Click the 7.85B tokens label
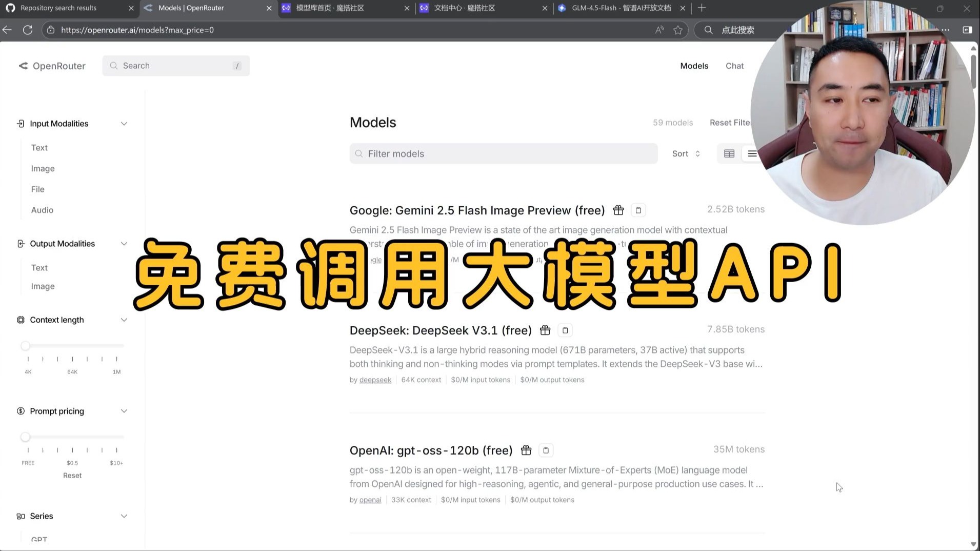Image resolution: width=980 pixels, height=551 pixels. [736, 329]
